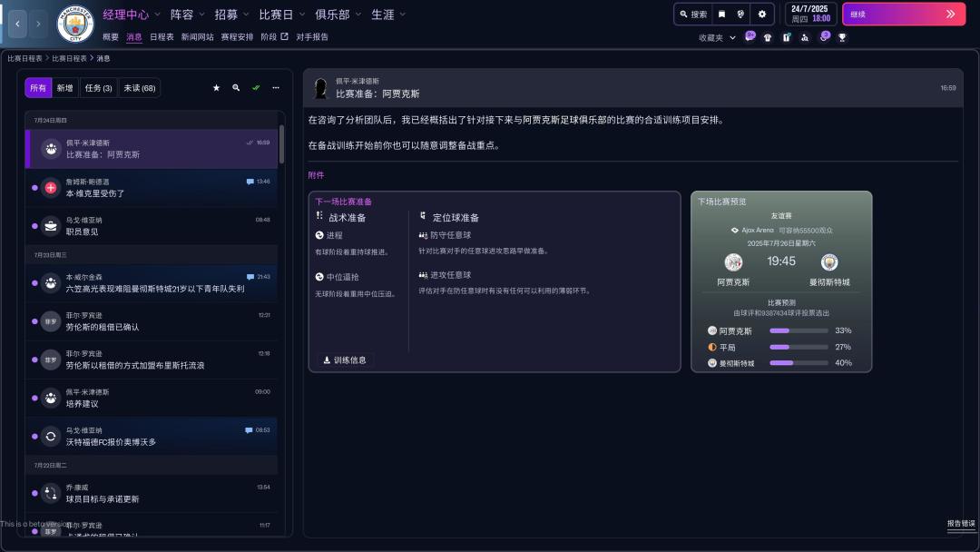Screen dimensions: 980x552
Task: Click the 搜索 search button
Action: 694,14
